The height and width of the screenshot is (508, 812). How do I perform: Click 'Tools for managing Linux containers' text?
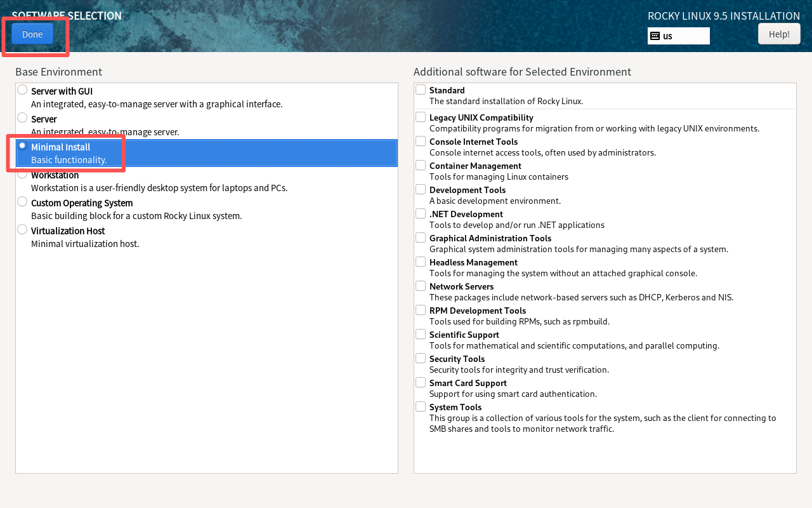[499, 177]
